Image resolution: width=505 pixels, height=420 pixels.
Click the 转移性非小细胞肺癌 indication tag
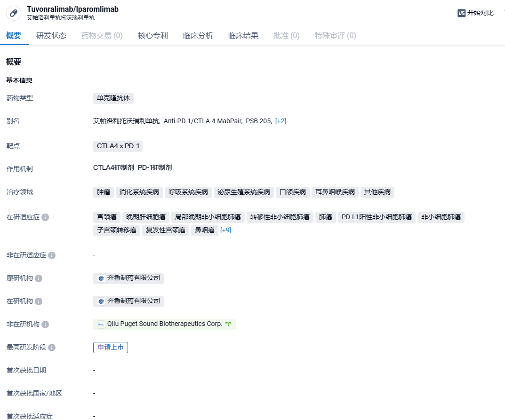pyautogui.click(x=280, y=217)
